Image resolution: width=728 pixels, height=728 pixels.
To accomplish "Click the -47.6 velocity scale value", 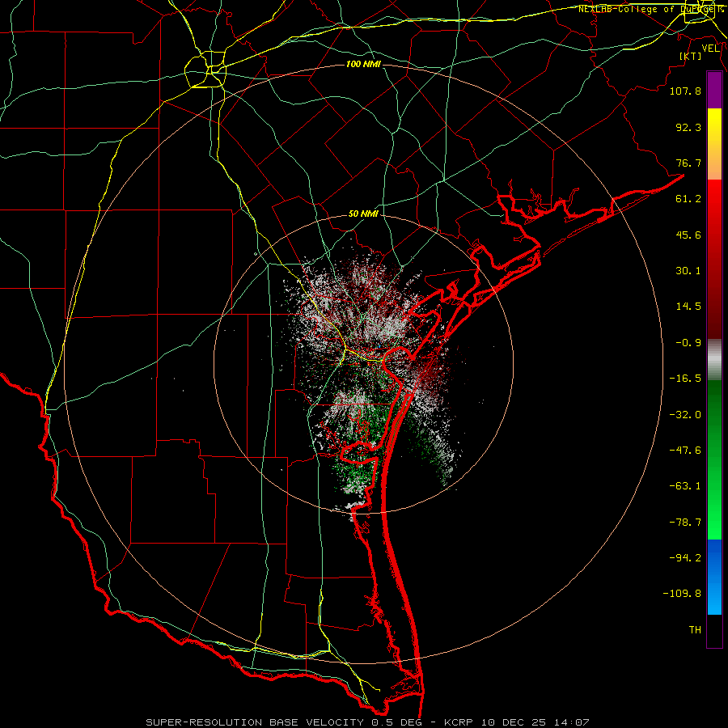I will pyautogui.click(x=685, y=451).
